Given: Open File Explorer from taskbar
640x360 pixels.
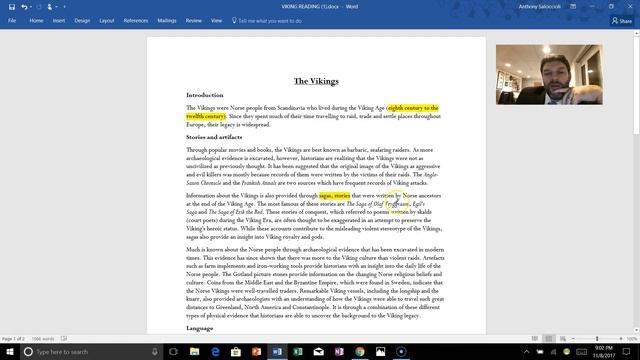Looking at the screenshot, I should pos(195,351).
